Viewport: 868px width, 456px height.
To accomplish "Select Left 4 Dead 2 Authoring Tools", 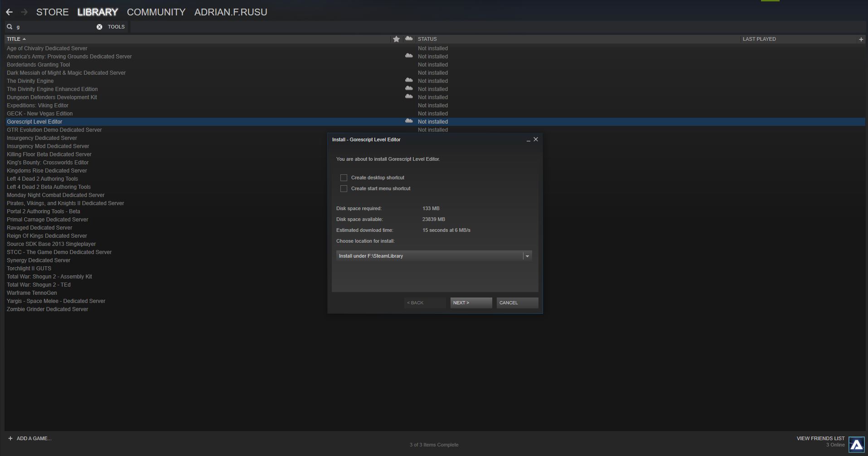I will point(43,179).
